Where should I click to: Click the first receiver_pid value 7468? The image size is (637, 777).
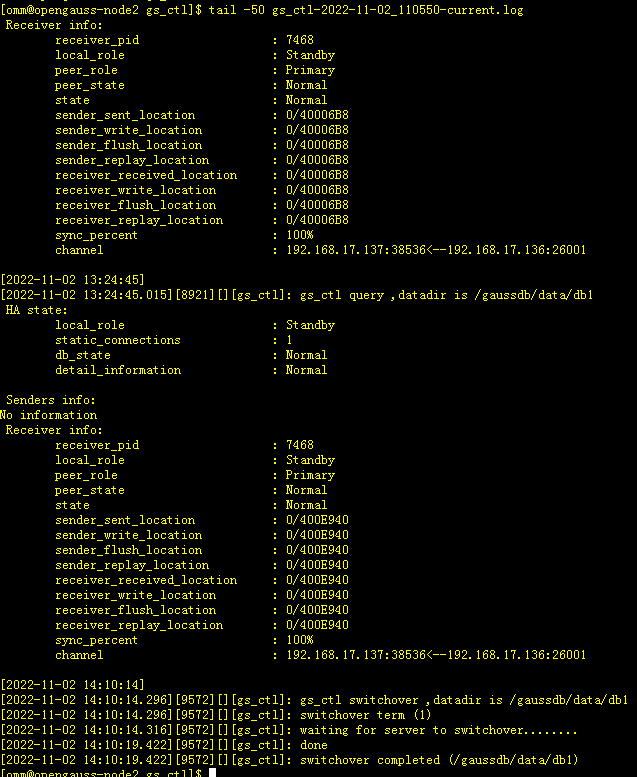[300, 40]
